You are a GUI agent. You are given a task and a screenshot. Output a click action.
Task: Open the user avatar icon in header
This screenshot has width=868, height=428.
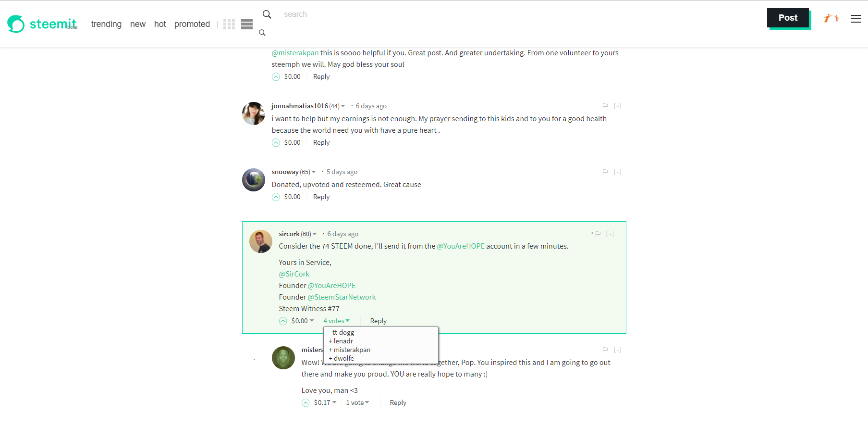[x=831, y=18]
